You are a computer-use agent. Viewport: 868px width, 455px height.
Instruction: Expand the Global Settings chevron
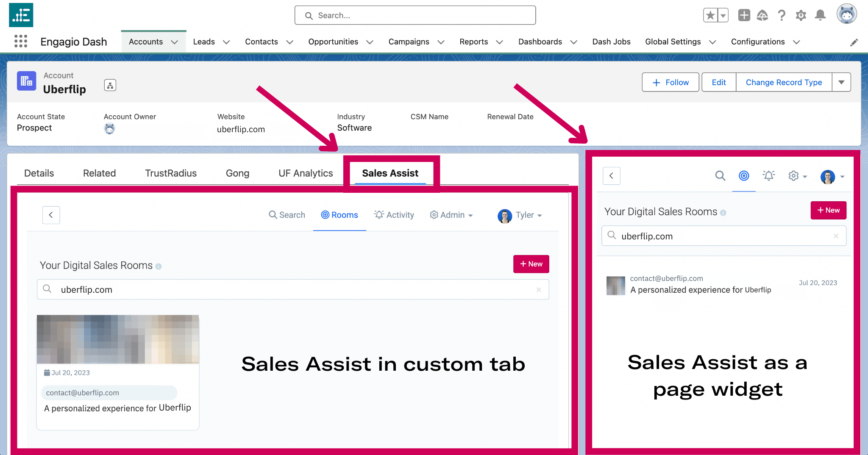click(x=712, y=42)
